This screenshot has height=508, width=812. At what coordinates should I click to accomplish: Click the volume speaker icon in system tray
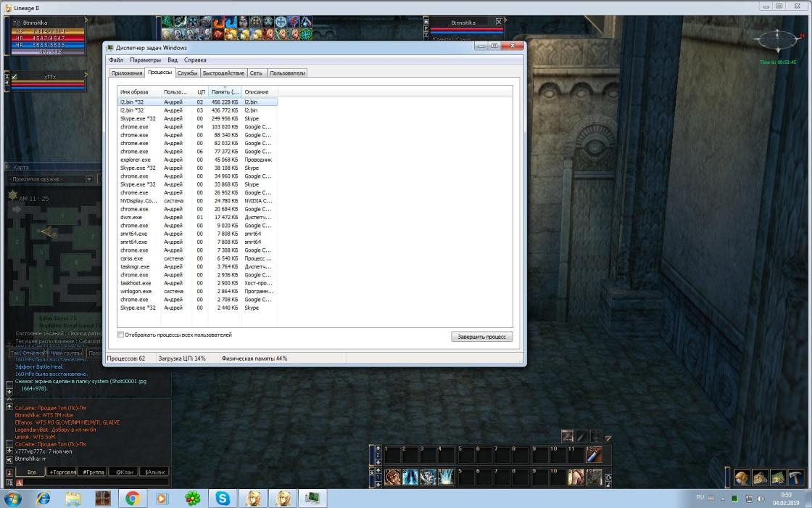pyautogui.click(x=762, y=499)
